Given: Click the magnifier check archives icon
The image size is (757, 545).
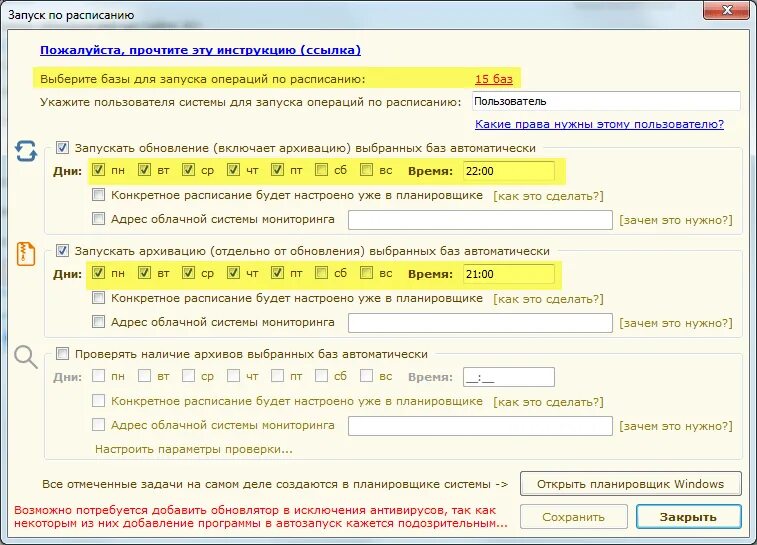Looking at the screenshot, I should [26, 357].
